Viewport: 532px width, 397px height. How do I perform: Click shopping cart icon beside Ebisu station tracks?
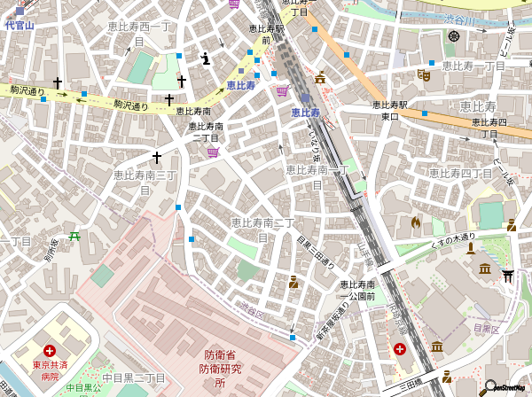(x=282, y=90)
